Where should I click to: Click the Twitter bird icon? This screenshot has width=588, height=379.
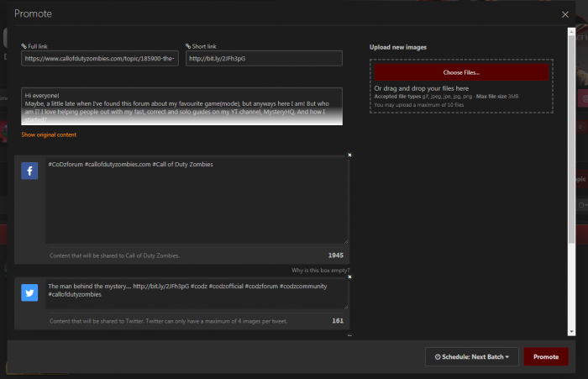[x=29, y=292]
